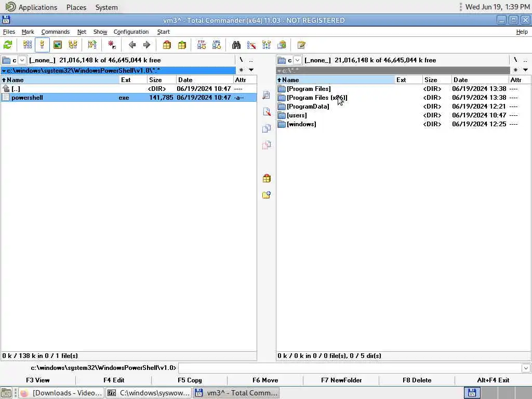Viewport: 532px width, 399px height.
Task: Go back with the left arrow icon
Action: tap(132, 45)
